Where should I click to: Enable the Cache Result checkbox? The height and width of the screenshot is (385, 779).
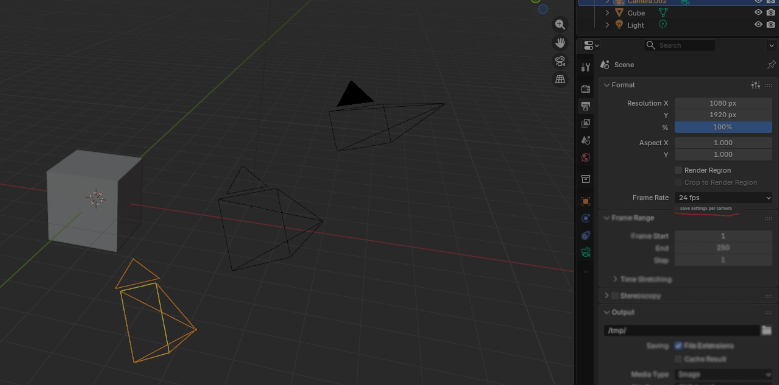coord(678,359)
